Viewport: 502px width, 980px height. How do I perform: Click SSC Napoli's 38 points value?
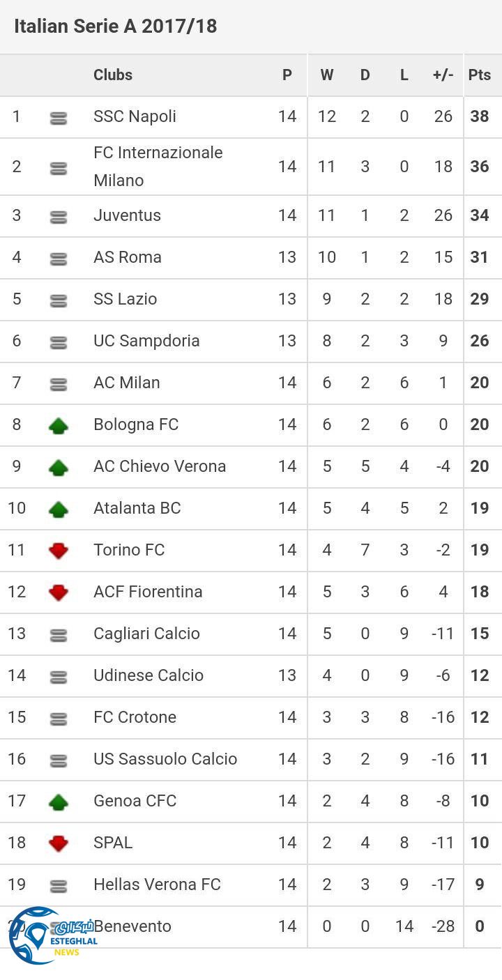[x=480, y=116]
